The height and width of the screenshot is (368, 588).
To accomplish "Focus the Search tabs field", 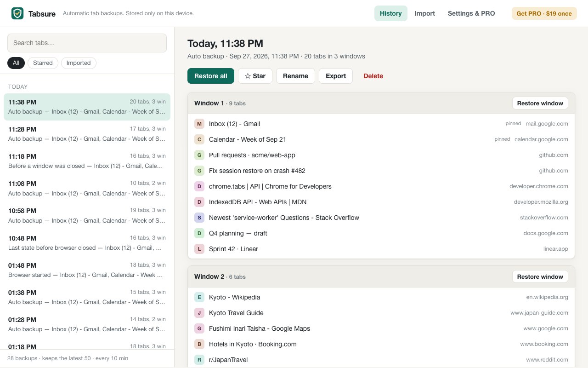I will click(87, 43).
